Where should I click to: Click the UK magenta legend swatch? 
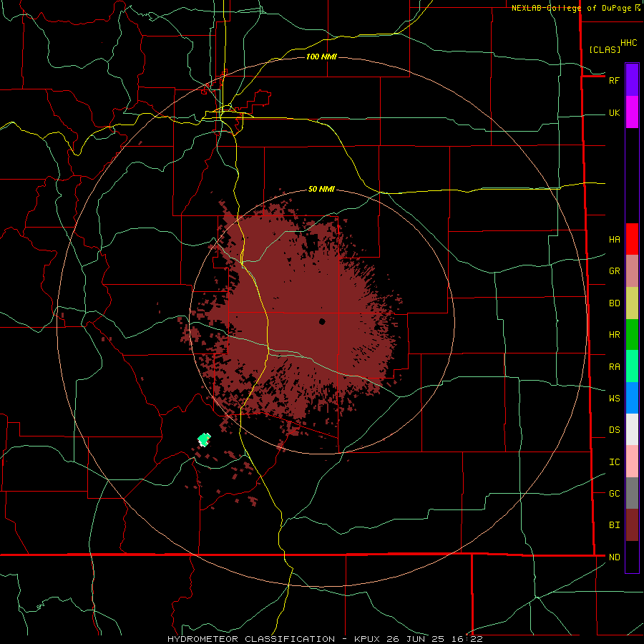click(x=632, y=112)
